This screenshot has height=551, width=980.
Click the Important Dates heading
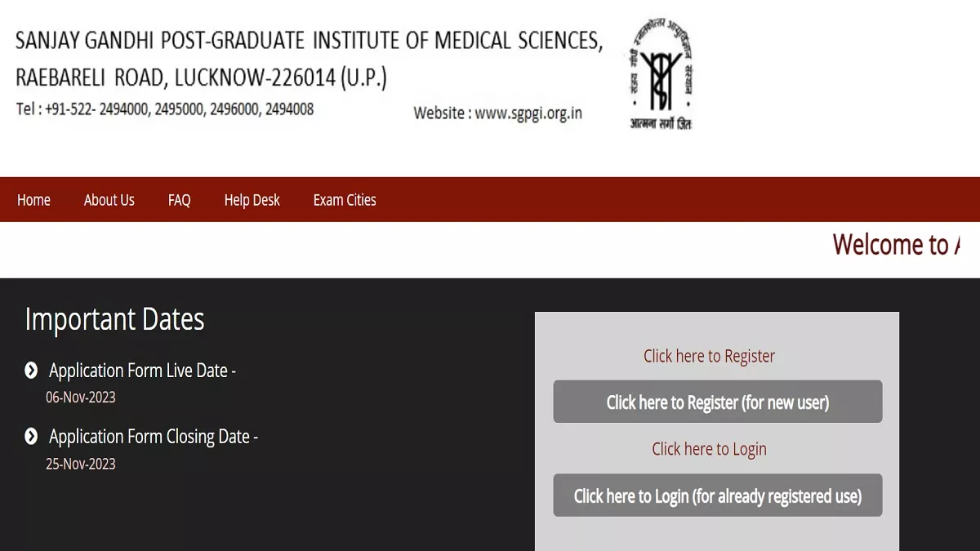114,319
